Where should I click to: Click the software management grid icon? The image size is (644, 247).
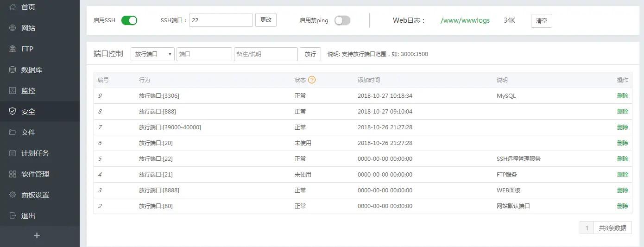pyautogui.click(x=13, y=174)
